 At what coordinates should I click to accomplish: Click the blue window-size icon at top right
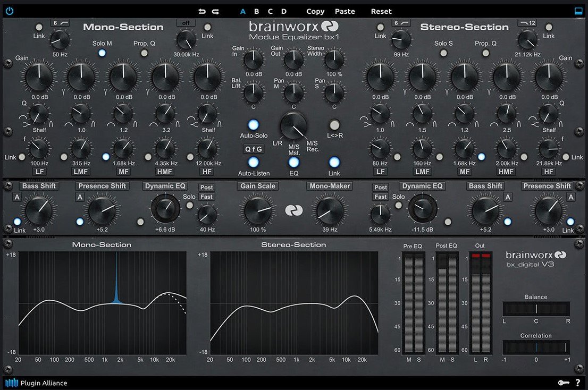tap(578, 11)
